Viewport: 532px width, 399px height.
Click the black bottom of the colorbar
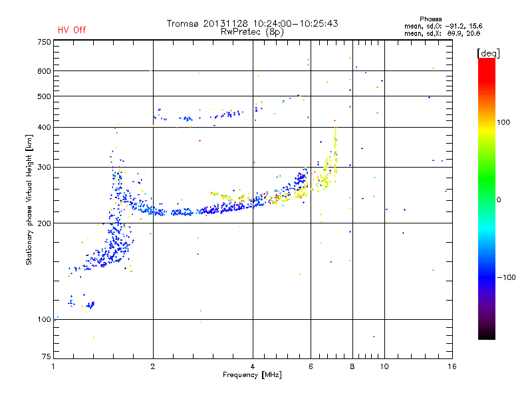point(487,334)
